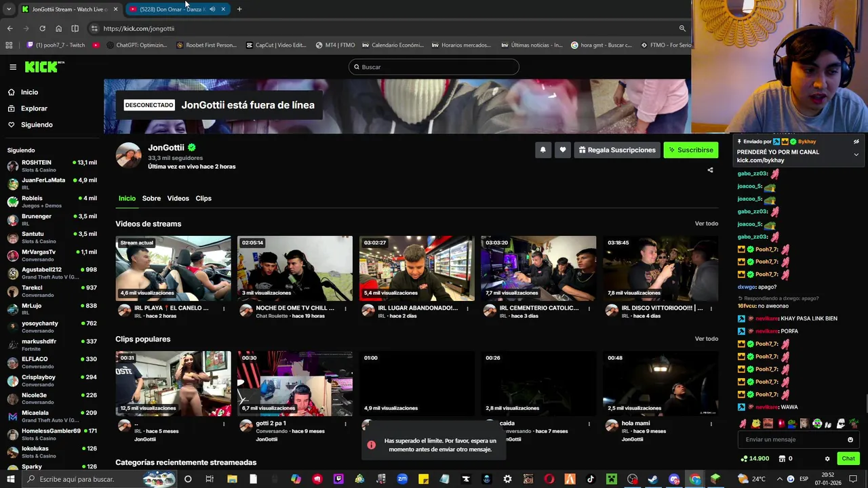The height and width of the screenshot is (488, 868).
Task: Open options menu for IRL LUGAR ABANDONADO
Action: (467, 308)
